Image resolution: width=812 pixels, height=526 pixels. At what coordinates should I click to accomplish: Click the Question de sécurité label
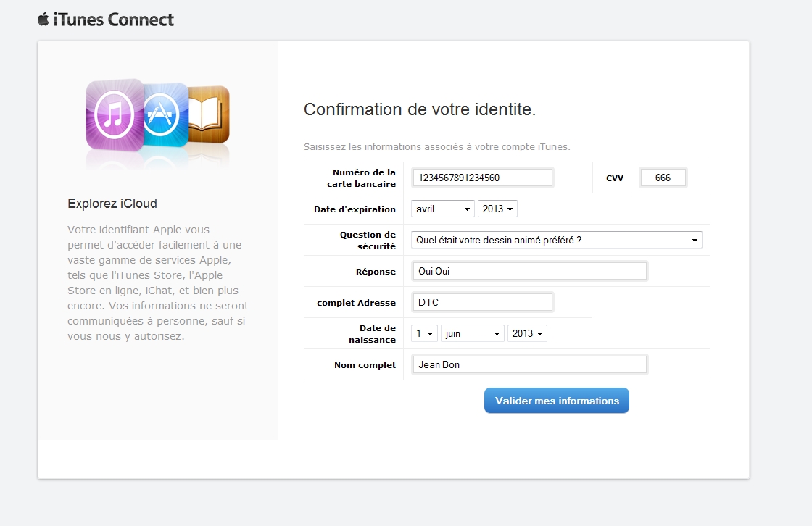368,241
